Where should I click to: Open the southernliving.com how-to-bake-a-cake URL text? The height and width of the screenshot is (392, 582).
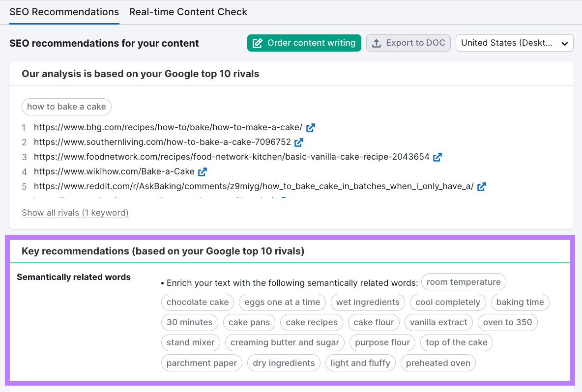tap(162, 142)
